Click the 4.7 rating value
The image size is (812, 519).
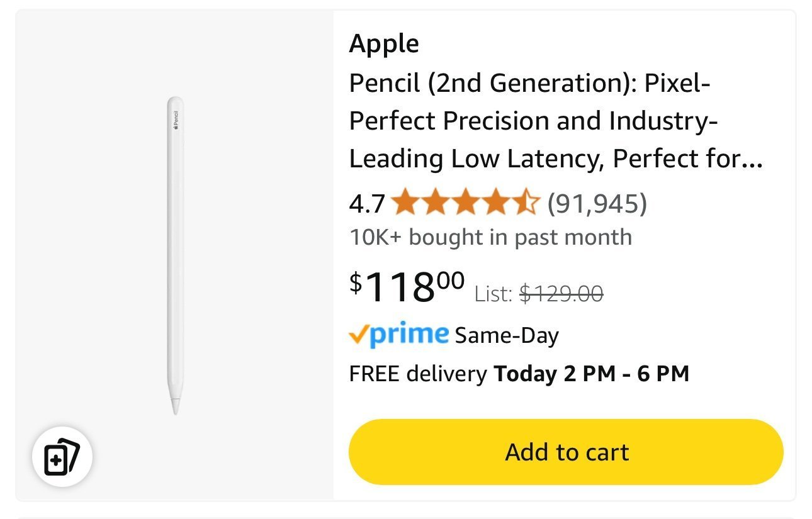[366, 203]
